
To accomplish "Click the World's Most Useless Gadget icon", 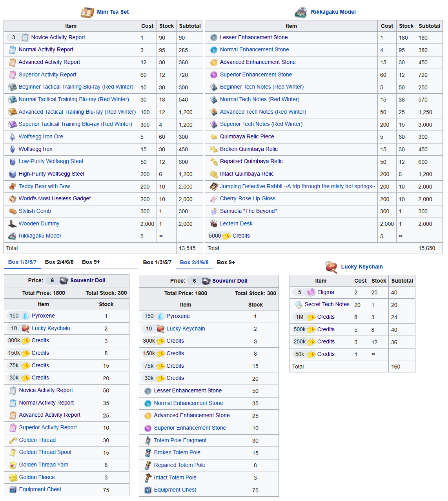I will (13, 199).
